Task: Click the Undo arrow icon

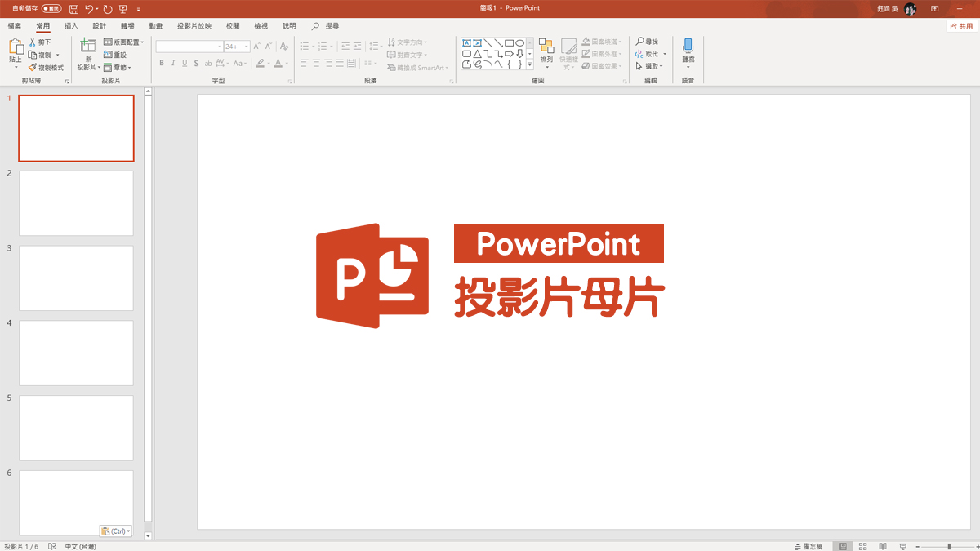Action: coord(89,9)
